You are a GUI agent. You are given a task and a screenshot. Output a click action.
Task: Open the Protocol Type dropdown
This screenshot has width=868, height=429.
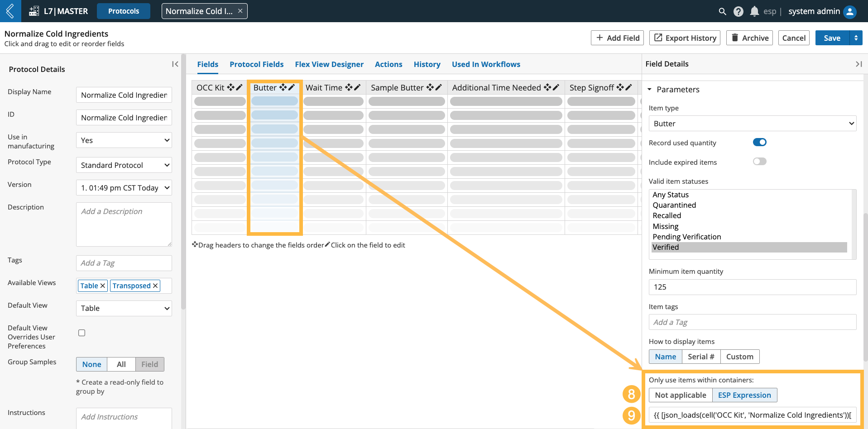[124, 165]
